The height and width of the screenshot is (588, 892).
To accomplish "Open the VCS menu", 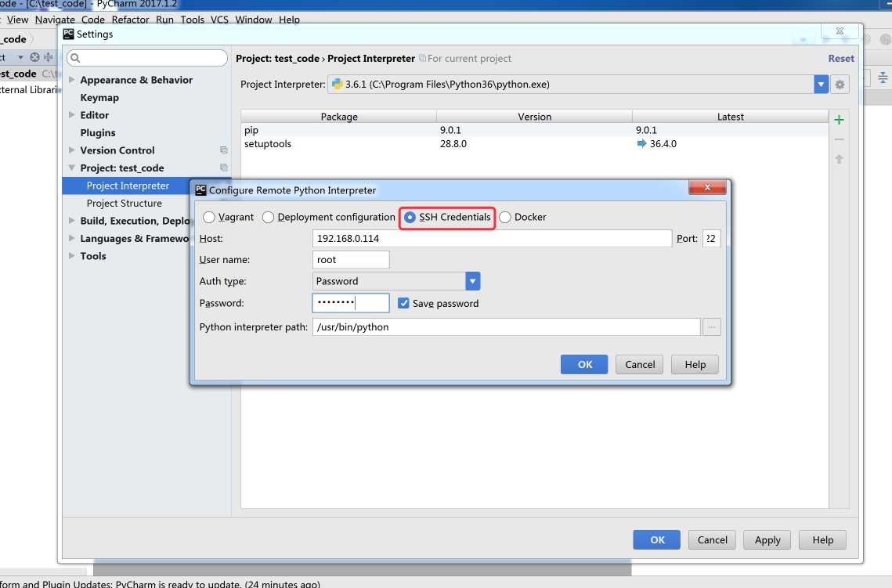I will click(x=219, y=20).
